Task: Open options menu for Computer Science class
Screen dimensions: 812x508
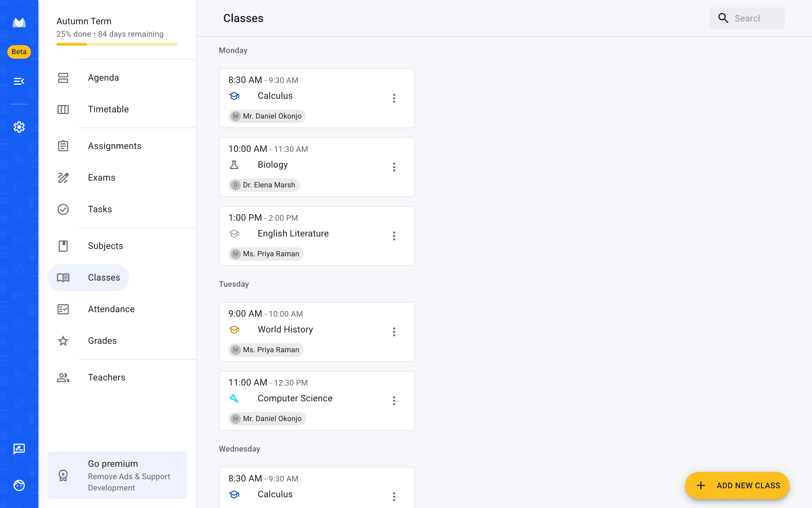Action: tap(394, 401)
